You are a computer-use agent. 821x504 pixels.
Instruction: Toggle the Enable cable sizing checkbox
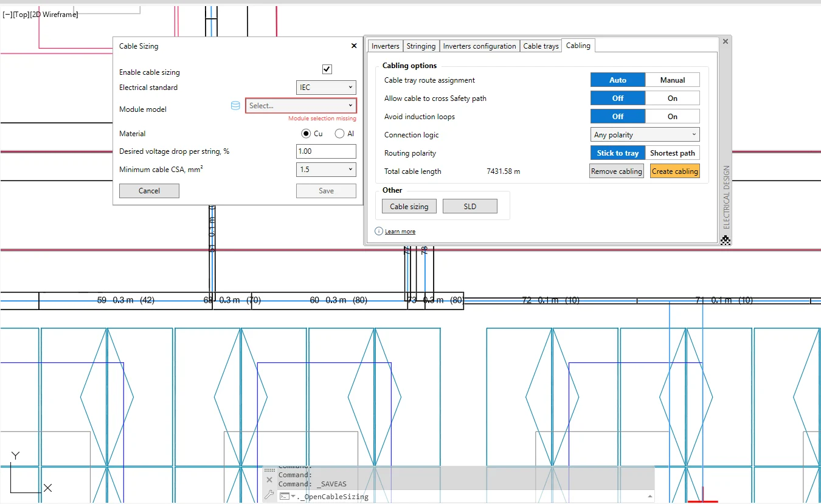tap(327, 69)
